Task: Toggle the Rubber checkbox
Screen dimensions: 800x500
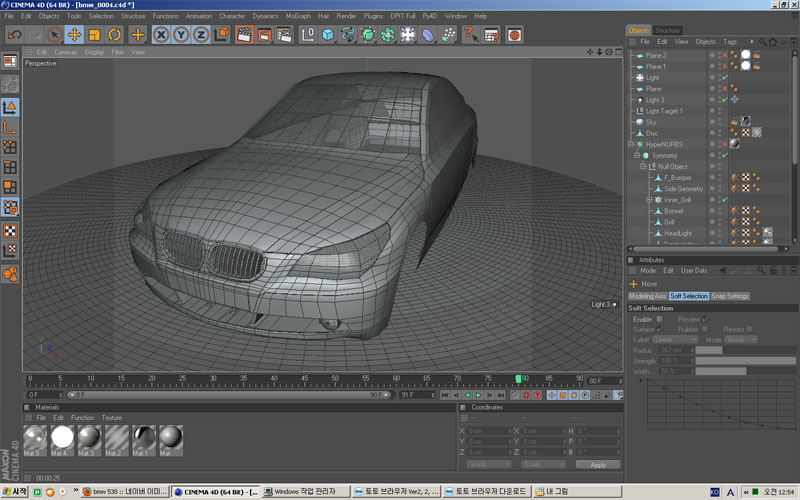Action: pyautogui.click(x=705, y=329)
